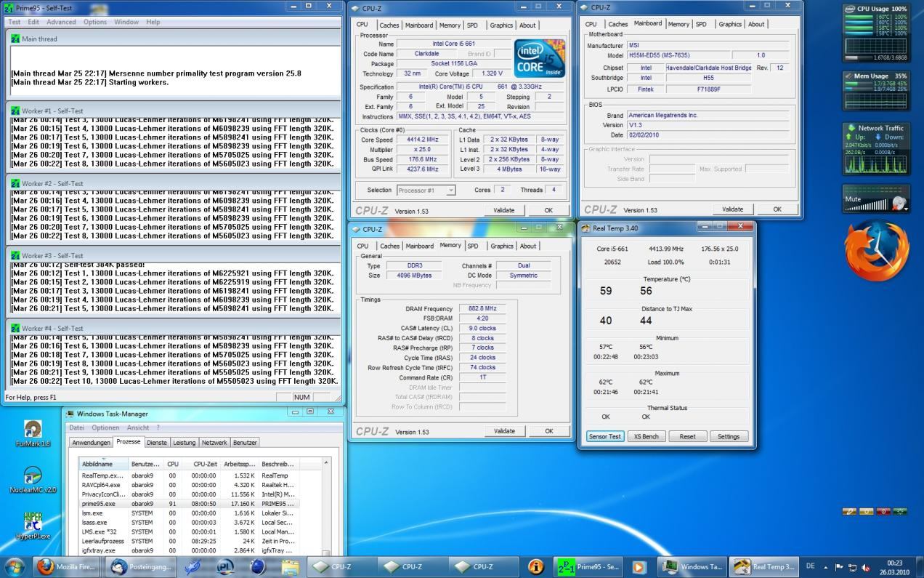The image size is (924, 578).
Task: Sort Task Manager by Abbildname column
Action: (104, 464)
